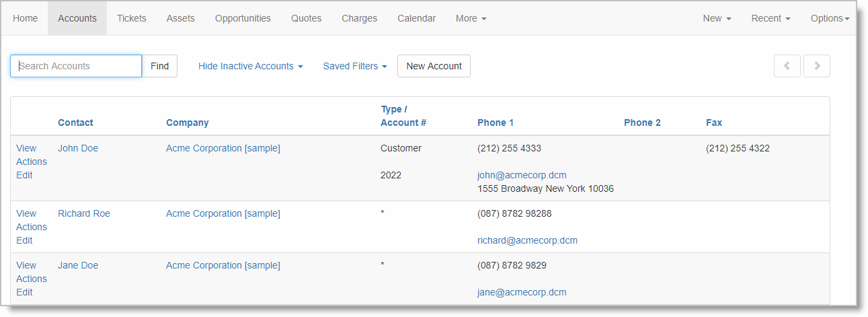Click john@acmecorp.dcm email link

(x=522, y=175)
